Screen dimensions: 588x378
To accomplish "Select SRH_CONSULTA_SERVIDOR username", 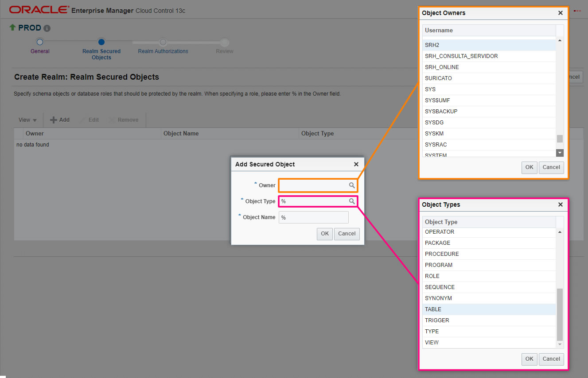I will [489, 56].
